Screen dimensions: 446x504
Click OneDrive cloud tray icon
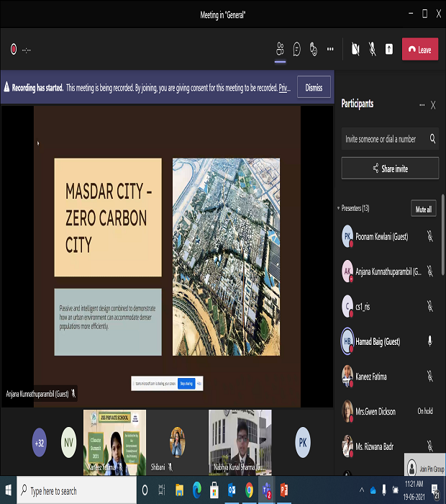[x=373, y=490]
